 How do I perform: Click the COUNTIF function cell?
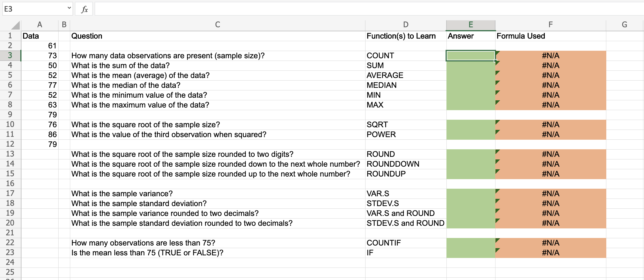coord(406,243)
